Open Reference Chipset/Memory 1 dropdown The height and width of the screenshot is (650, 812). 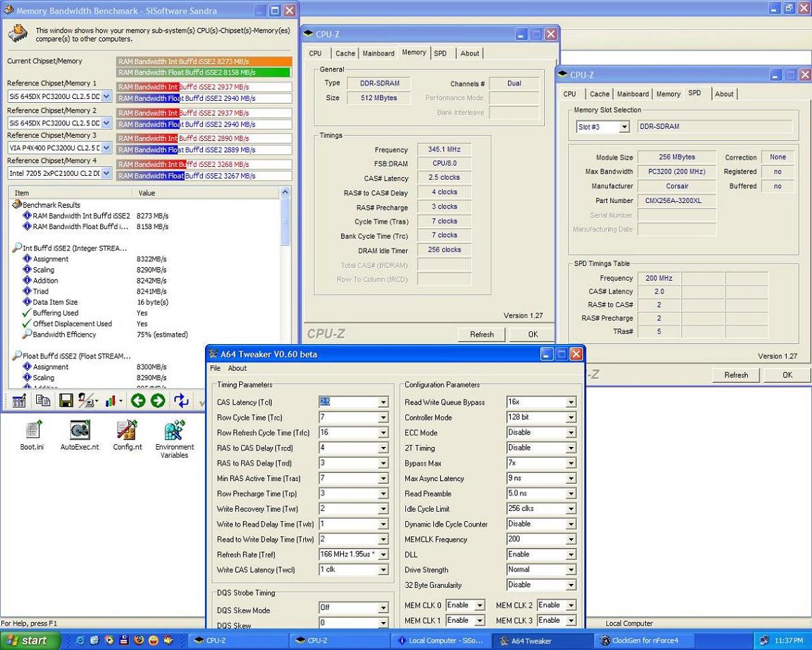(x=106, y=96)
